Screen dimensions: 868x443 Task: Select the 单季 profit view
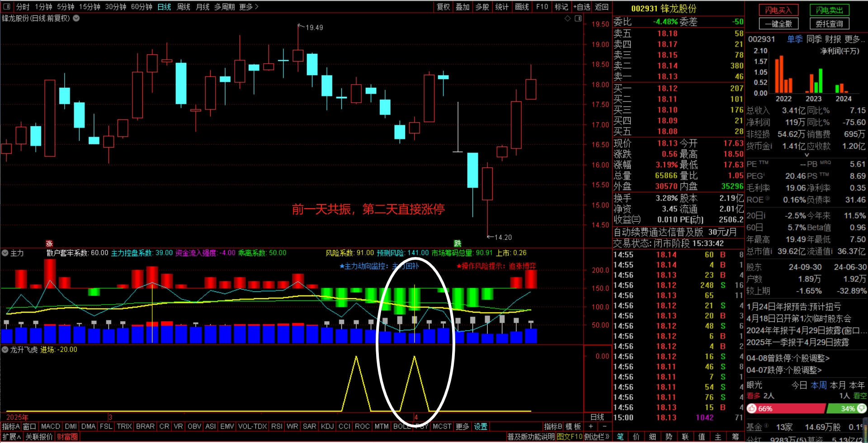[x=795, y=39]
